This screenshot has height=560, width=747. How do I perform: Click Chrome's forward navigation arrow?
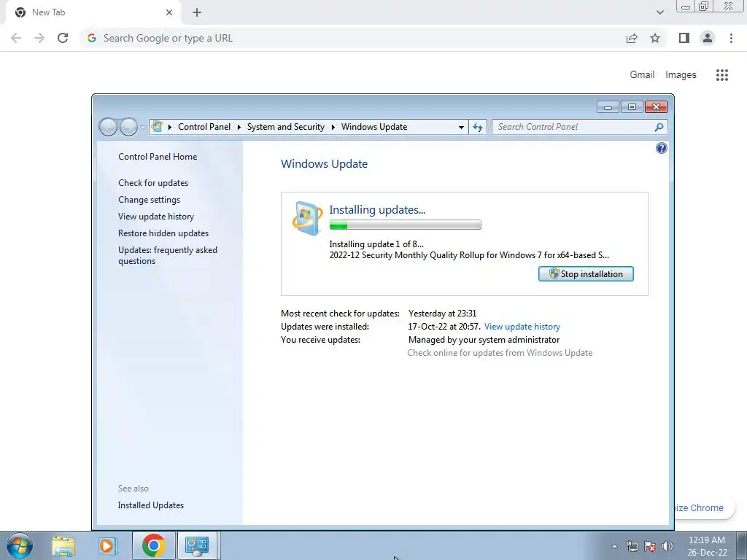pyautogui.click(x=39, y=38)
